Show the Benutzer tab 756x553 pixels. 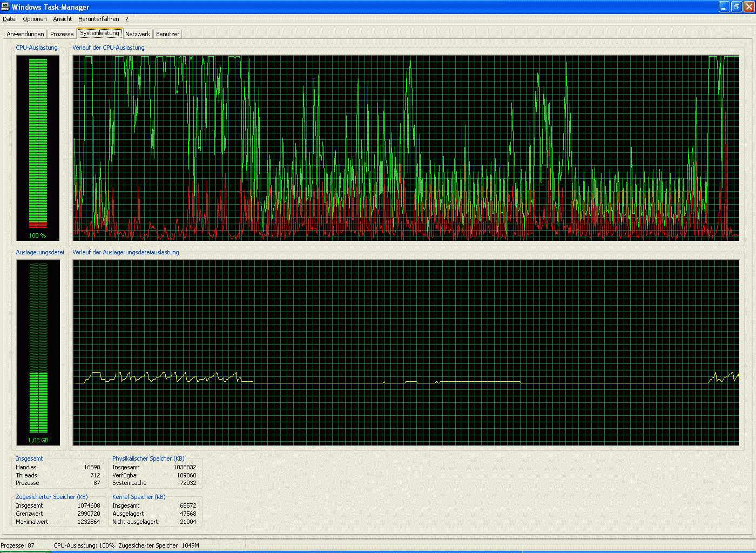click(x=167, y=34)
